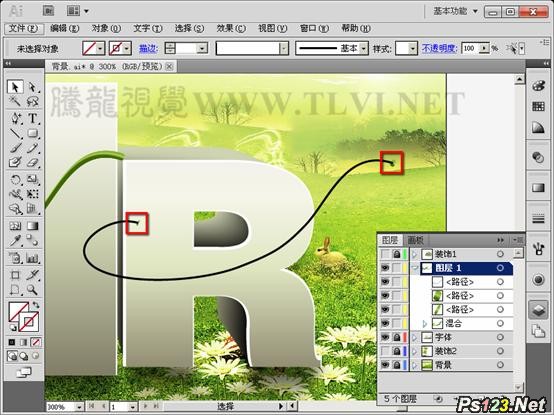Expand the 装饰2 layer
The width and height of the screenshot is (554, 415).
[415, 351]
